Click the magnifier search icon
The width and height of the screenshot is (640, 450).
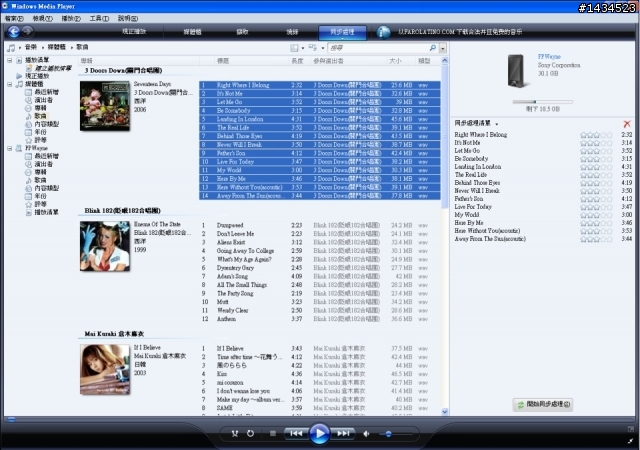433,48
